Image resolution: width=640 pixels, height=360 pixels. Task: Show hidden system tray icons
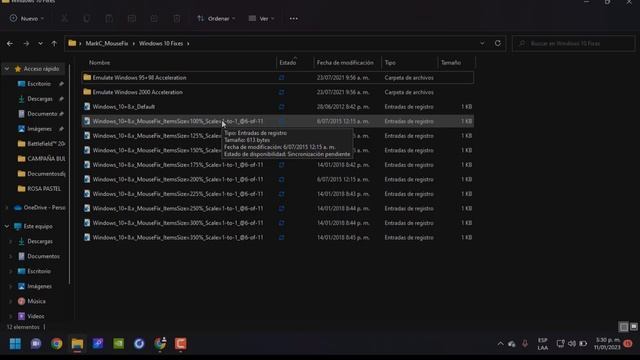point(500,344)
